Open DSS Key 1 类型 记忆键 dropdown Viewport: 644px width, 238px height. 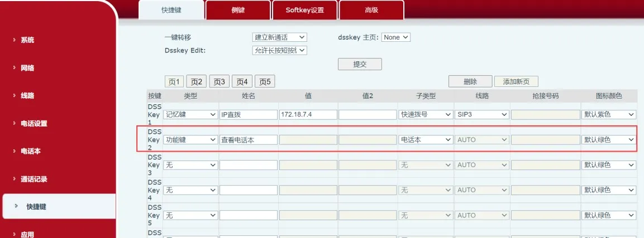[x=190, y=114]
